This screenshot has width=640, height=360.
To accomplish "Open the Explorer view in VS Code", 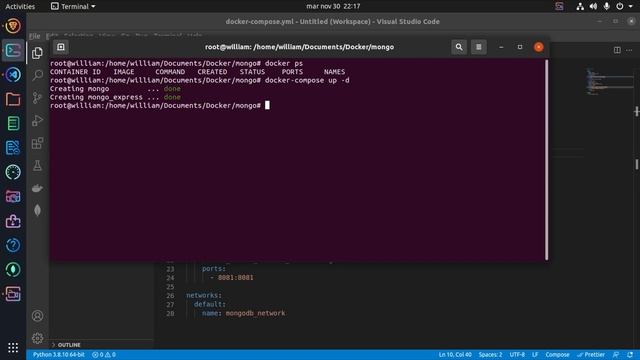I will pos(38,53).
